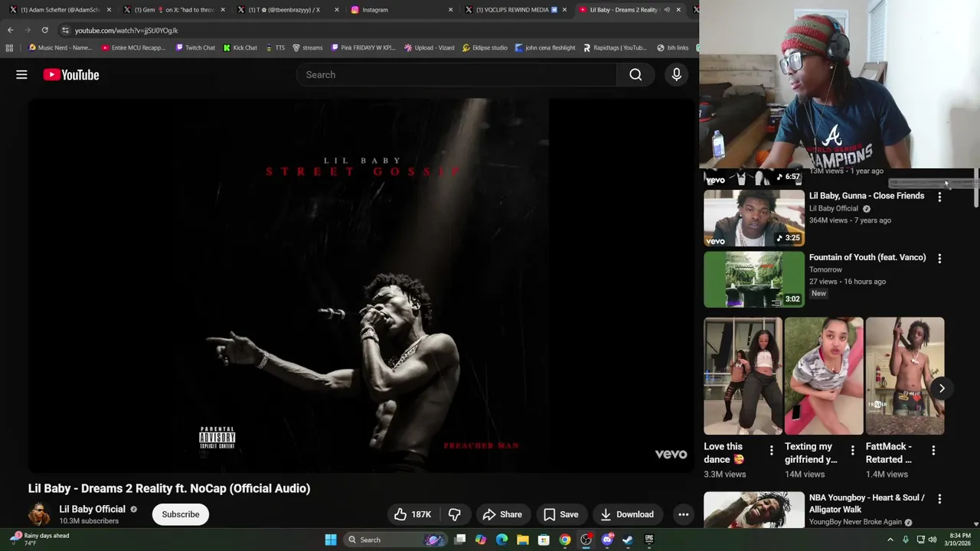Open options for NBA Youngboy video

tap(939, 499)
